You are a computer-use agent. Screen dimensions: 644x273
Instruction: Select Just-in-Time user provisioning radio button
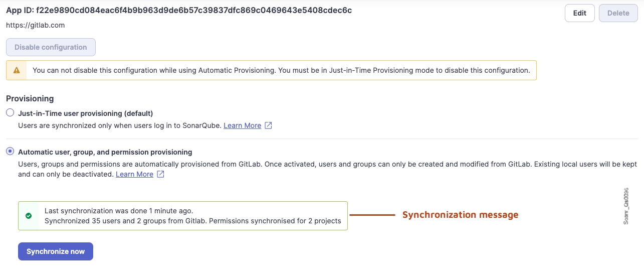(10, 113)
